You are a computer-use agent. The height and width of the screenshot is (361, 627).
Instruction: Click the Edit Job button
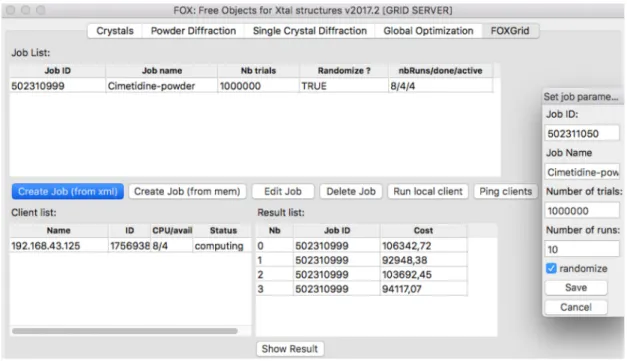point(283,191)
